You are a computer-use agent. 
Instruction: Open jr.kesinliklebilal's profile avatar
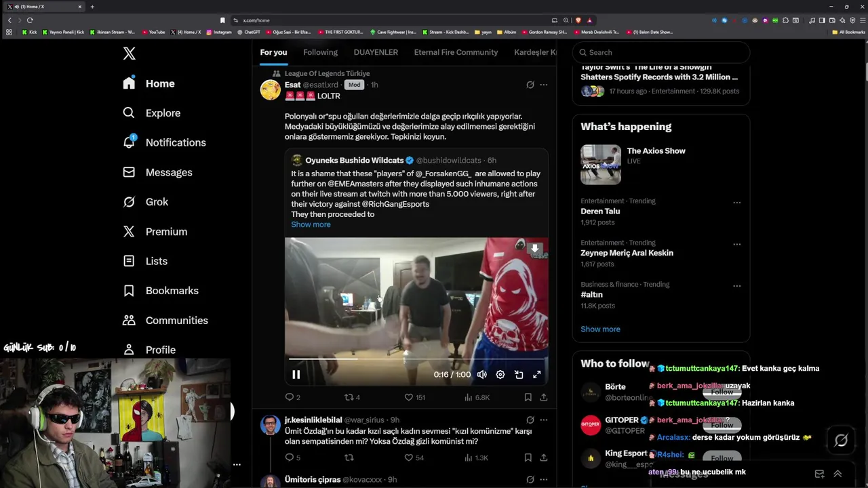[271, 425]
